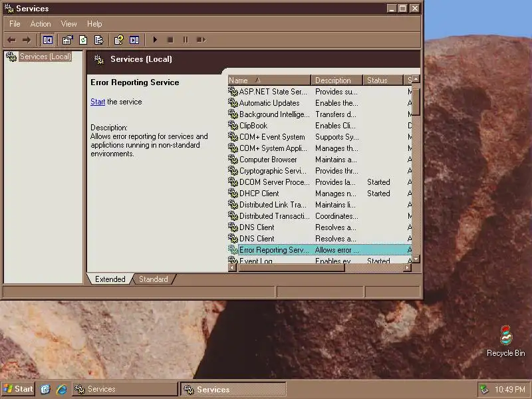Image resolution: width=532 pixels, height=399 pixels.
Task: Select the Computer Browser service
Action: pyautogui.click(x=320, y=160)
